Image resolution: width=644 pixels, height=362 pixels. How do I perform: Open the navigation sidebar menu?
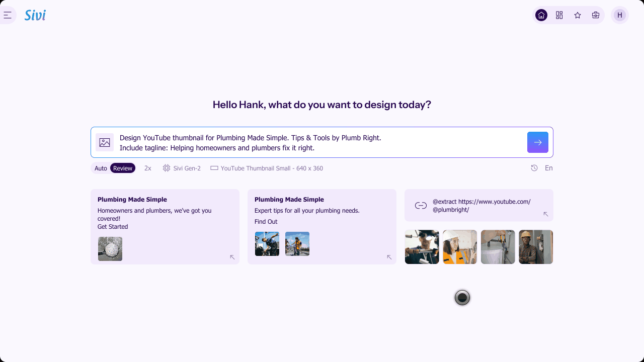(x=7, y=15)
